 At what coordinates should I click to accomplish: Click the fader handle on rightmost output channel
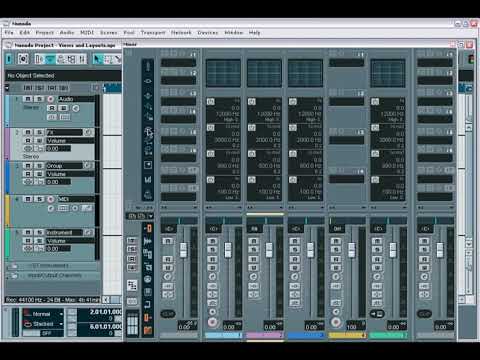tap(440, 250)
